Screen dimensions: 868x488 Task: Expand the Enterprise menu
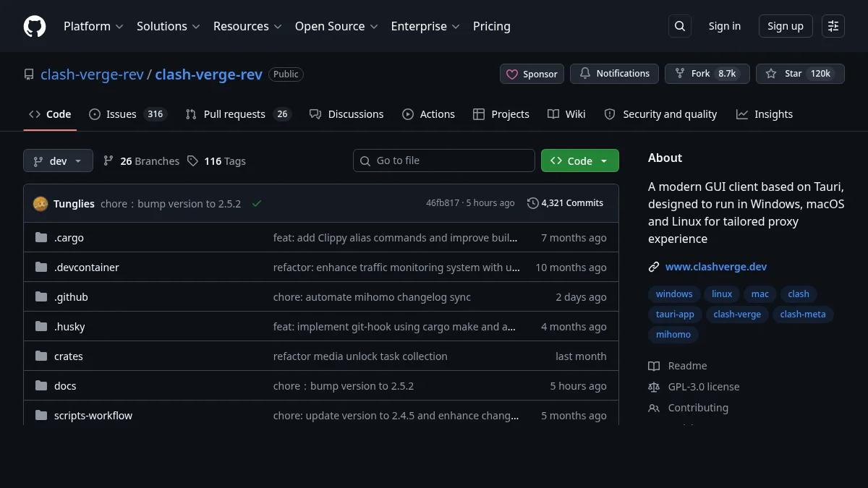click(425, 26)
